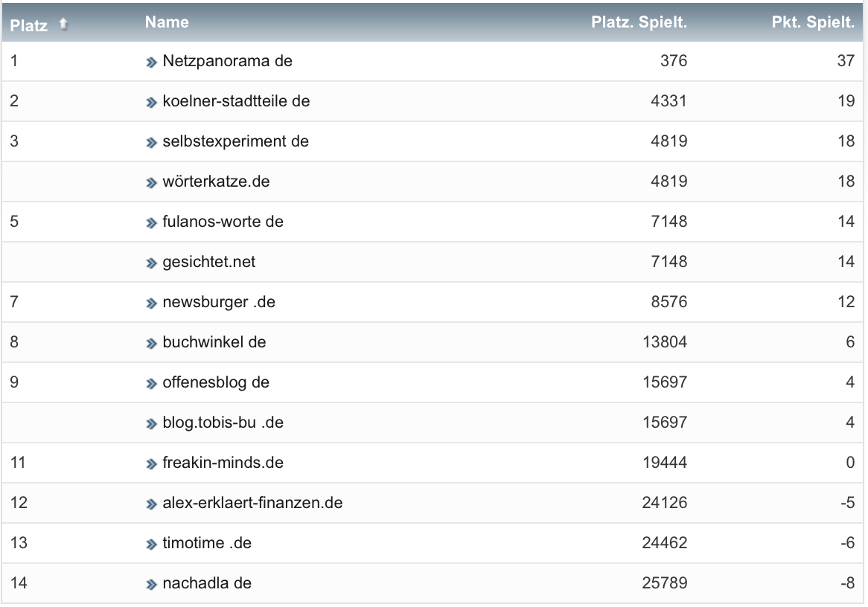Click points value 37 in Netzpanorama row
868x607 pixels.
coord(846,61)
